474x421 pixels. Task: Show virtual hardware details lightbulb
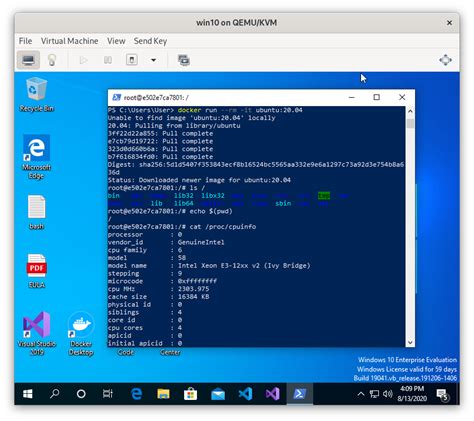click(52, 60)
